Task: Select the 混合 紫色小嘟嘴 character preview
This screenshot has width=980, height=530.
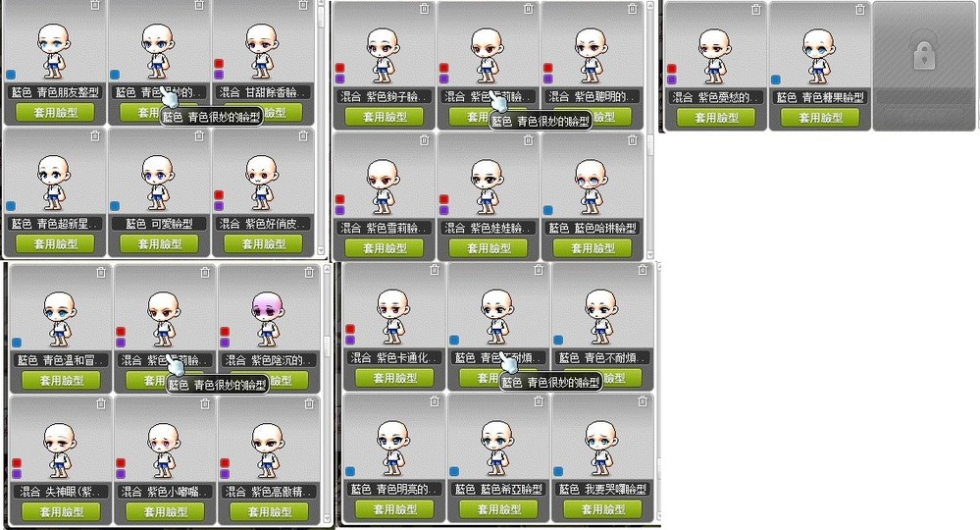Action: click(162, 450)
